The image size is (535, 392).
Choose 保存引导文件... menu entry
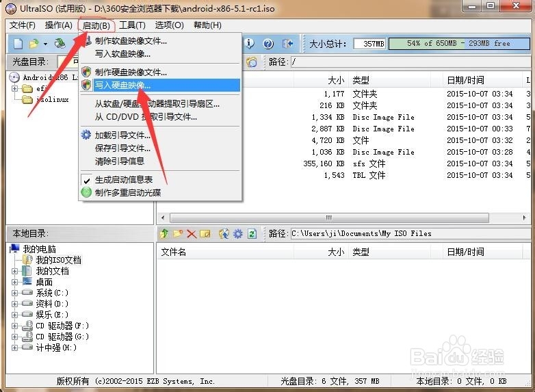tap(160, 148)
